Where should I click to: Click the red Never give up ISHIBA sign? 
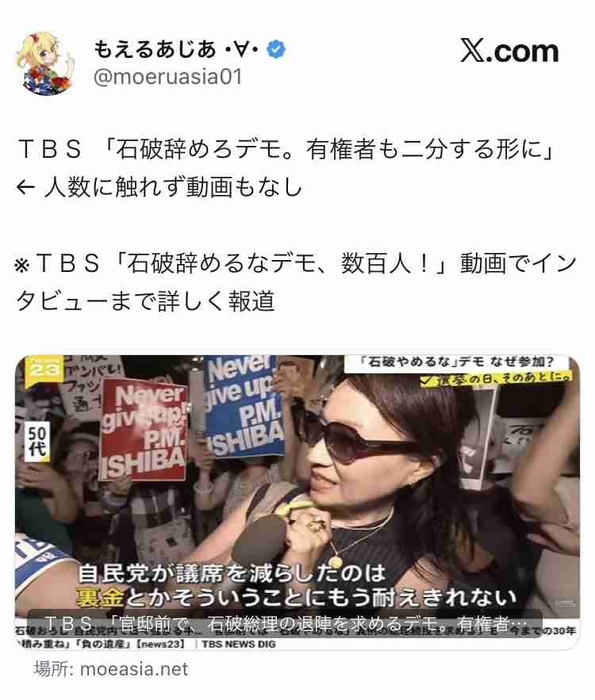(x=143, y=430)
